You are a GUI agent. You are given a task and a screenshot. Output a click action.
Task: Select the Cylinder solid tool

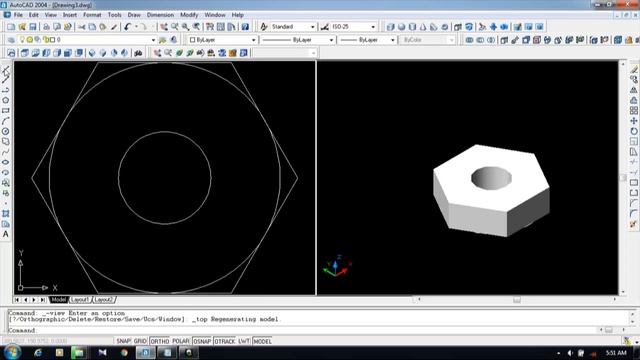(412, 27)
